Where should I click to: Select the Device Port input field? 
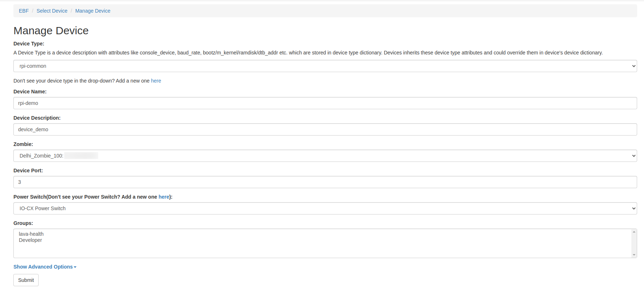(x=325, y=182)
